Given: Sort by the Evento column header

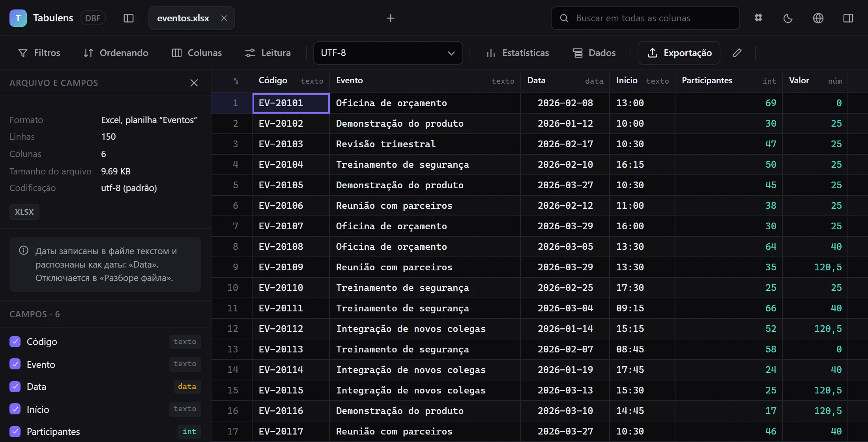Looking at the screenshot, I should [x=425, y=81].
